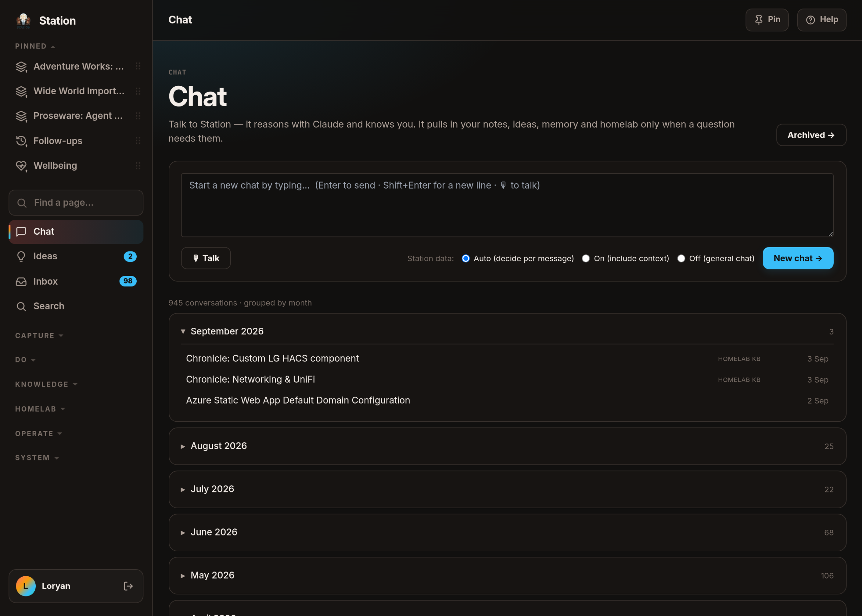Collapse the September 2026 group
Image resolution: width=862 pixels, height=616 pixels.
[x=507, y=331]
